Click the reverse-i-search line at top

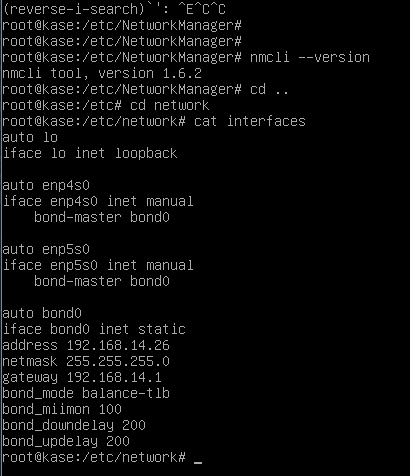114,9
